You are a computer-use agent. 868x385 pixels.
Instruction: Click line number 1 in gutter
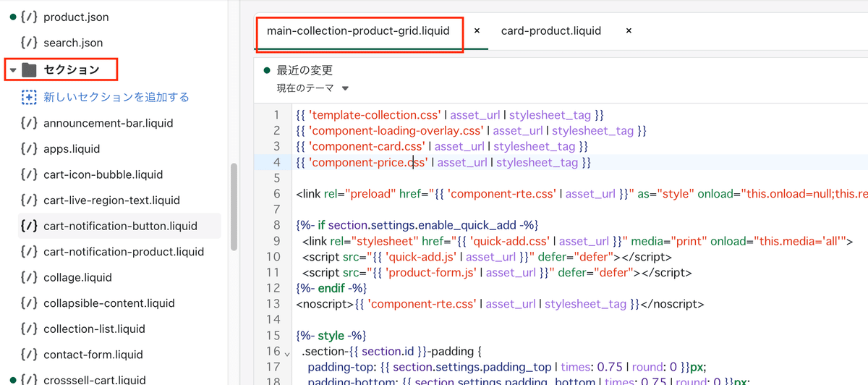tap(276, 115)
